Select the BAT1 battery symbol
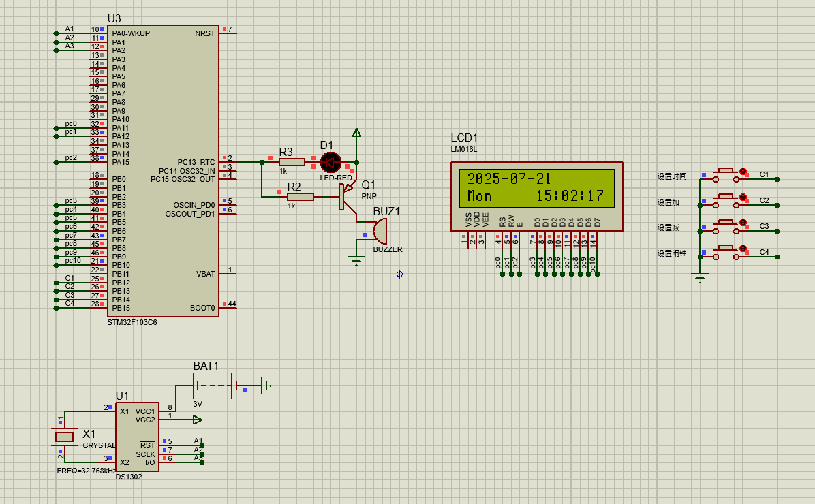This screenshot has height=504, width=815. pos(213,385)
